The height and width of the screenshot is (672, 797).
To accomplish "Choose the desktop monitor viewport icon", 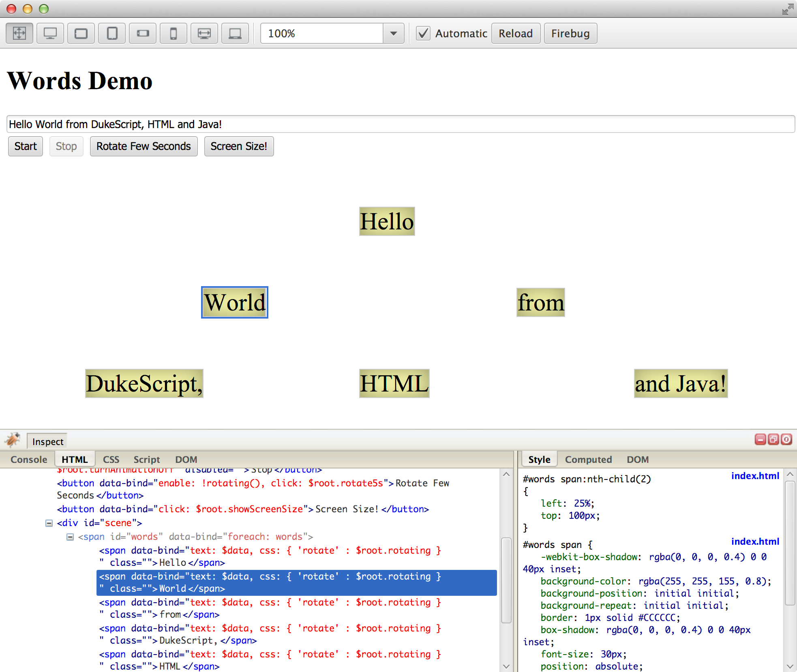I will click(x=50, y=33).
